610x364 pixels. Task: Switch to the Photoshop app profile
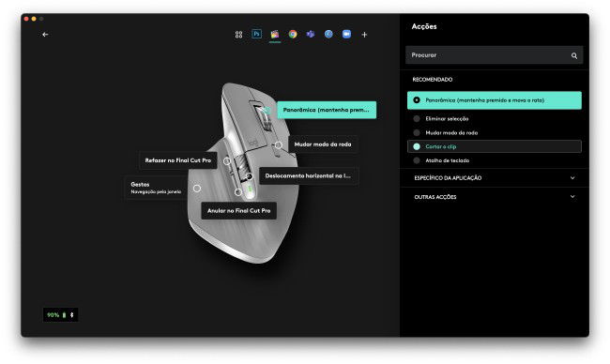click(257, 34)
